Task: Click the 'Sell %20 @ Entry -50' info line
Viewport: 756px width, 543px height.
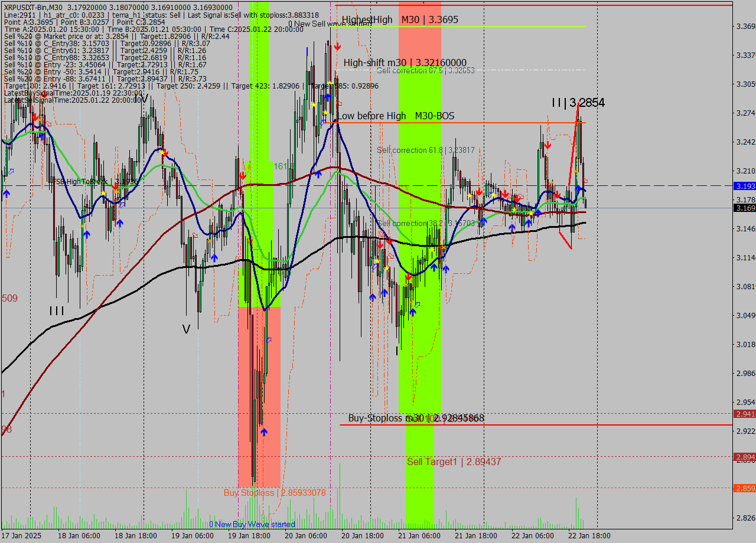Action: click(101, 71)
